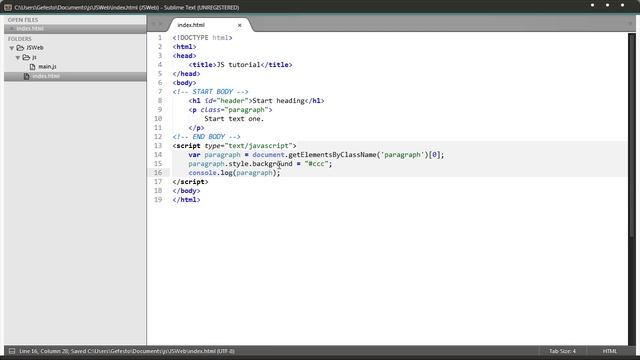Click the index.html file icon in Folders
This screenshot has height=360, width=640.
26,76
